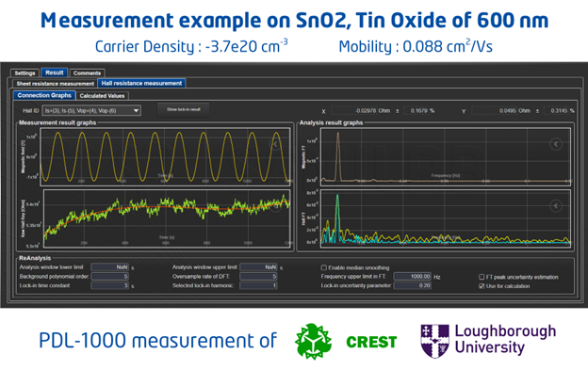Click Show lock-in result button
Viewport: 588px width, 370px height.
click(184, 110)
